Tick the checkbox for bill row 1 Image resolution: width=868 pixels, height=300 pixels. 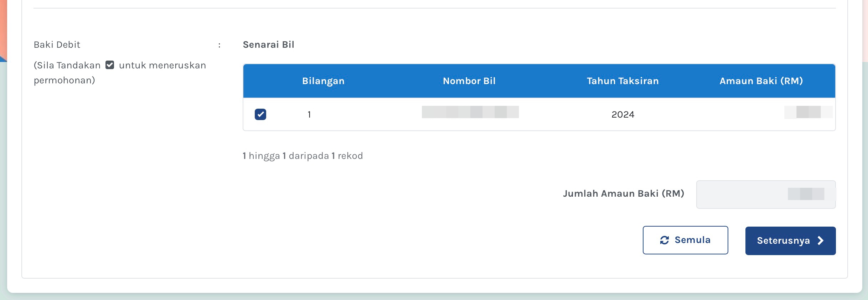tap(260, 114)
